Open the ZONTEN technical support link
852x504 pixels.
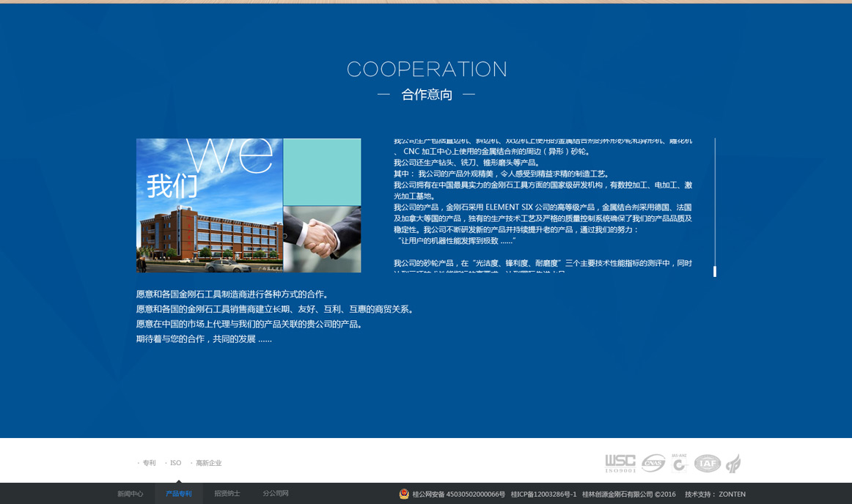click(x=732, y=494)
